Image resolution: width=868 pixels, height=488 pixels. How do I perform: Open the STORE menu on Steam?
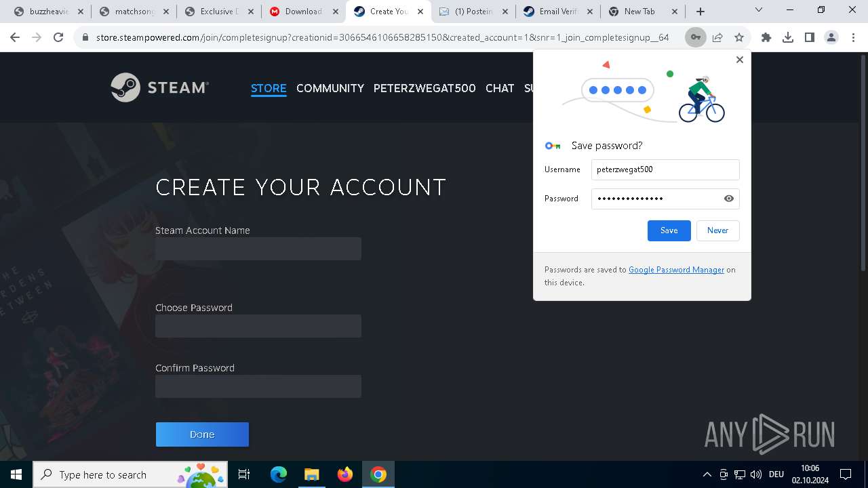(269, 88)
